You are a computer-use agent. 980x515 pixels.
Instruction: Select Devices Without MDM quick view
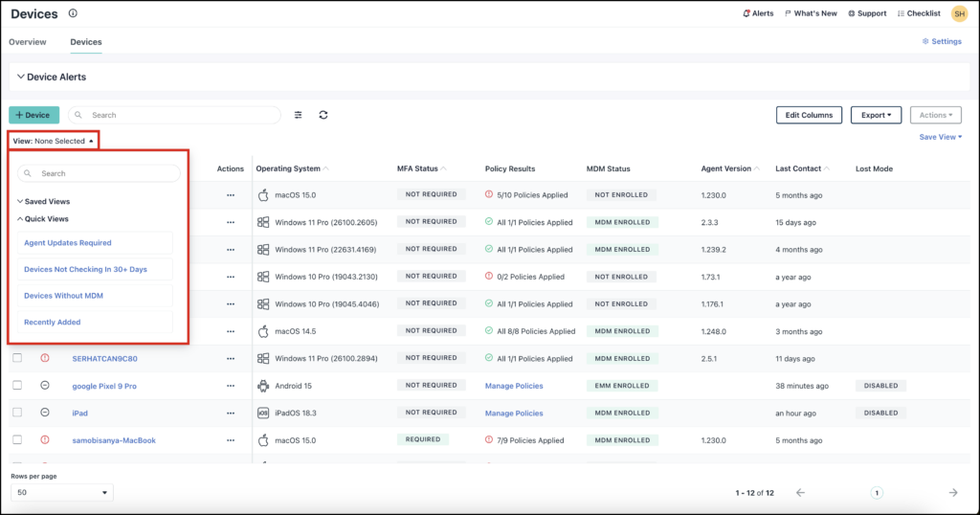tap(63, 296)
